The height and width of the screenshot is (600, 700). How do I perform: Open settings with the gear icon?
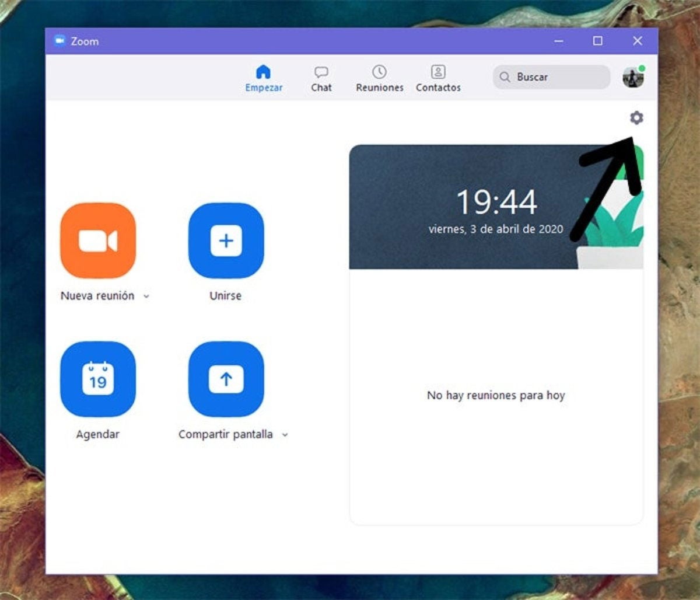pyautogui.click(x=636, y=118)
